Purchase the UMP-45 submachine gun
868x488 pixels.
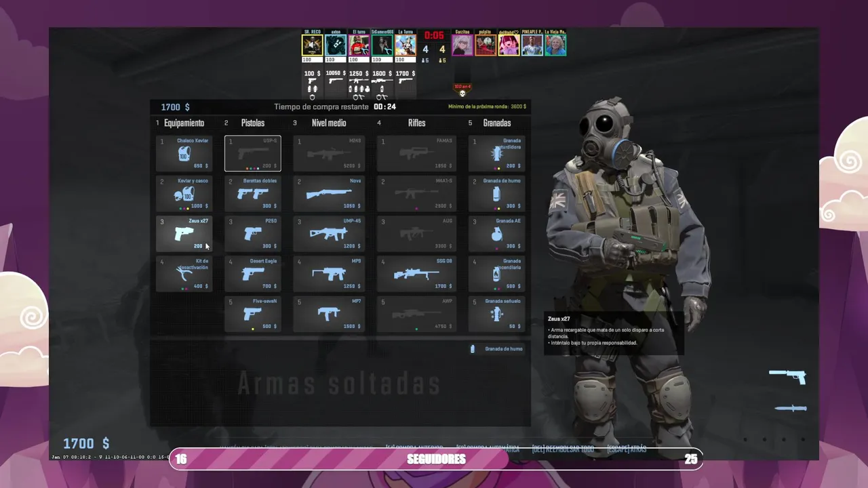(329, 234)
